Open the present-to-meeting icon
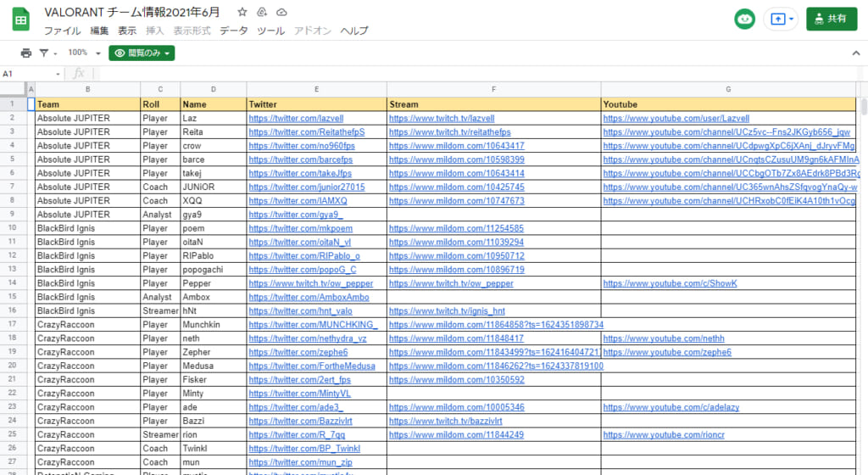Screen dimensions: 868x475 click(778, 20)
